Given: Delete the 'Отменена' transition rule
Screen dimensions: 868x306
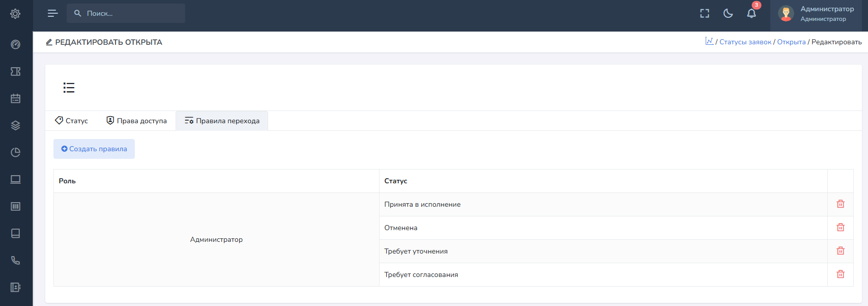Looking at the screenshot, I should click(840, 228).
